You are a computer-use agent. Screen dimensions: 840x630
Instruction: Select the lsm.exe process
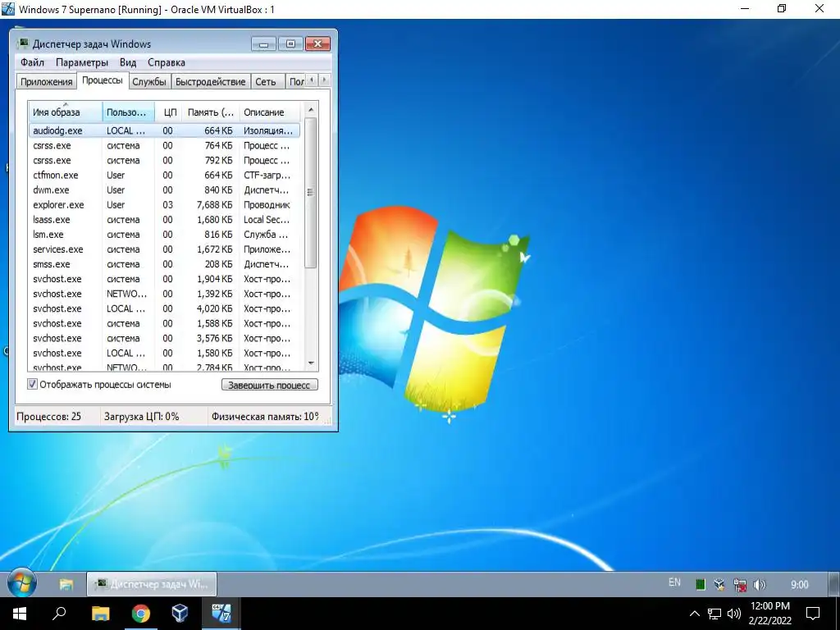(x=164, y=234)
